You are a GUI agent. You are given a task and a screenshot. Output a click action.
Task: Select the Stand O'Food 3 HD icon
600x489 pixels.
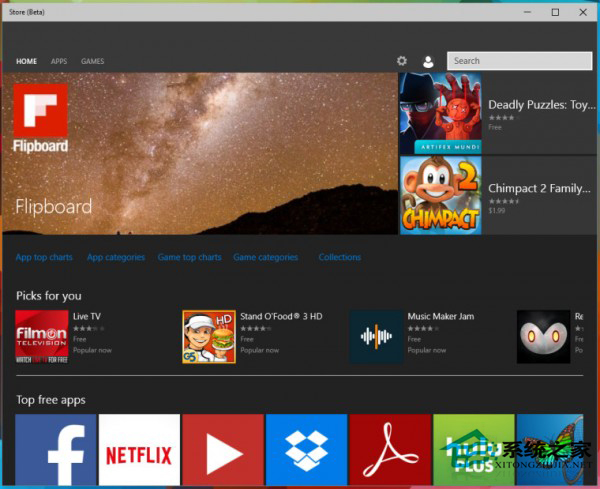(208, 336)
